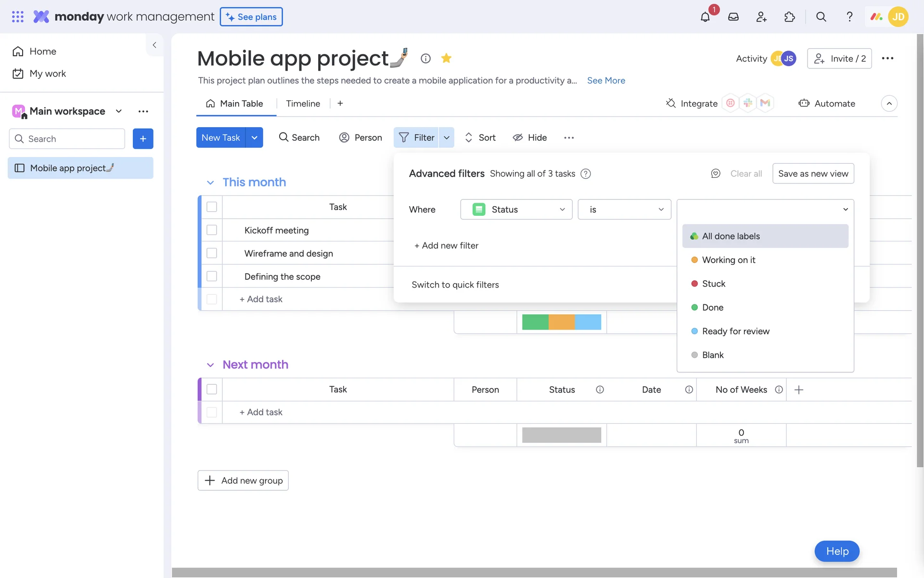
Task: Check the Wireframe and design checkbox
Action: 212,253
